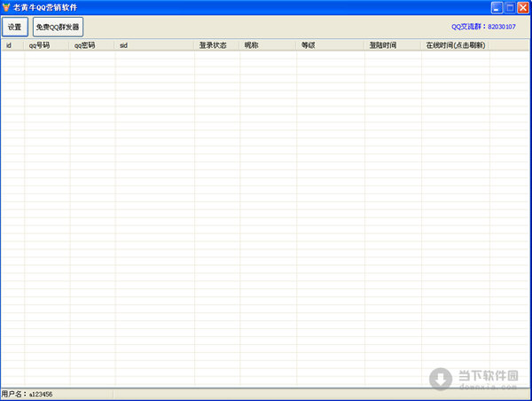Image resolution: width=532 pixels, height=401 pixels.
Task: Sort by the qq密码 column header
Action: [92, 45]
